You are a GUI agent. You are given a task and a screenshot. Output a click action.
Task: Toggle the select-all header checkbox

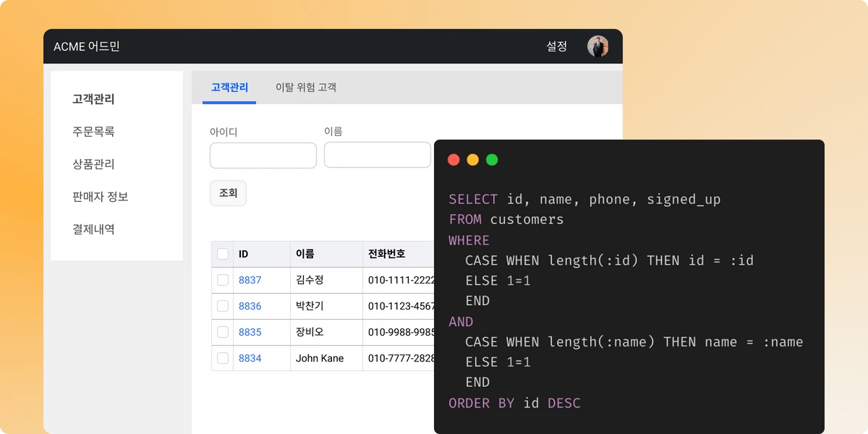pyautogui.click(x=223, y=254)
